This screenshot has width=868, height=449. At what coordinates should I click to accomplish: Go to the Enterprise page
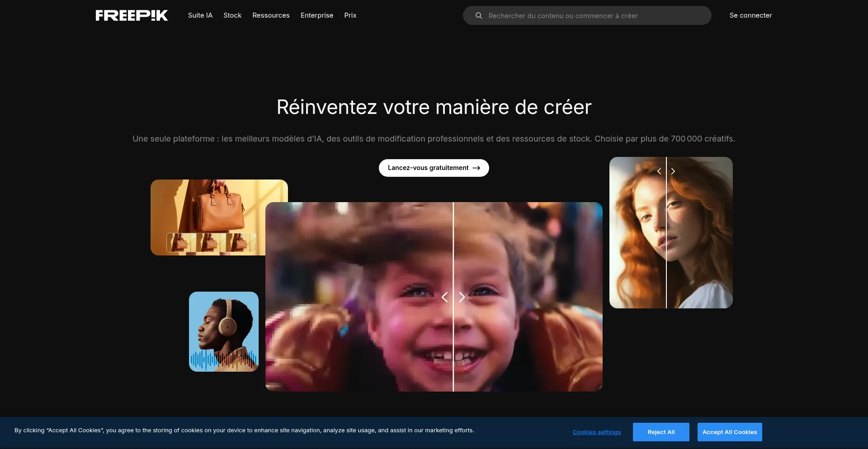(x=317, y=15)
